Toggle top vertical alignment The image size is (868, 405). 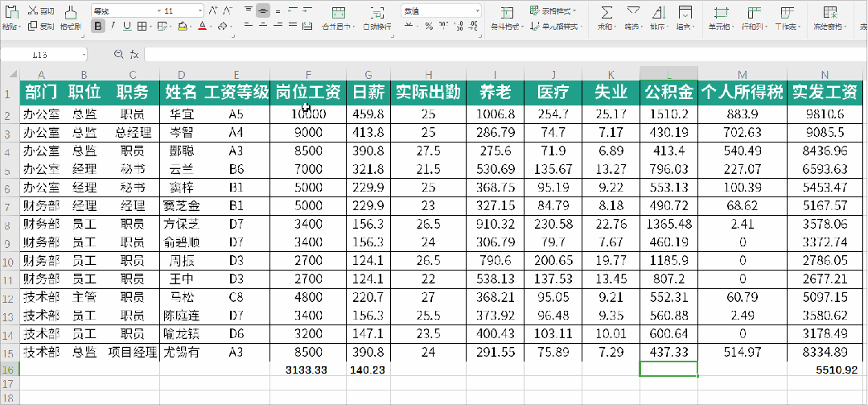pyautogui.click(x=249, y=10)
